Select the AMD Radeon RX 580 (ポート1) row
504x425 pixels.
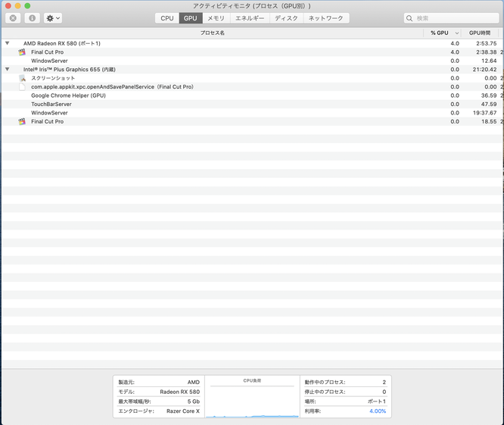[252, 43]
